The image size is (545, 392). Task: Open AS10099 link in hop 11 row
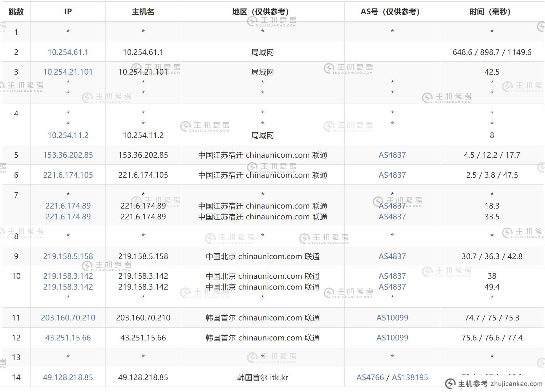(x=392, y=318)
